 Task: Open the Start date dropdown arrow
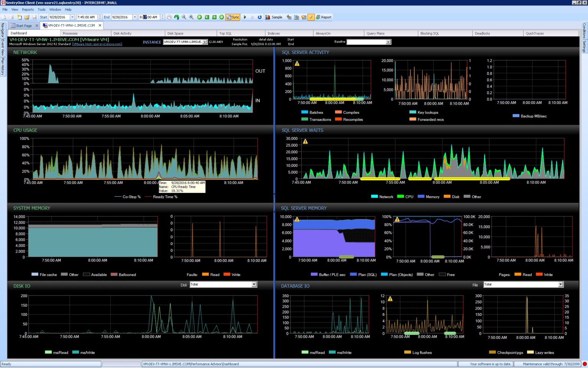72,17
